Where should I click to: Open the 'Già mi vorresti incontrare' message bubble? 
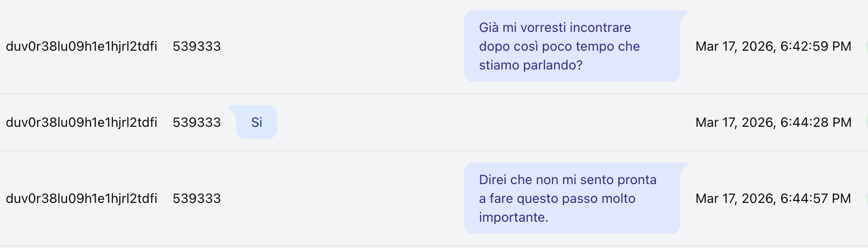572,46
